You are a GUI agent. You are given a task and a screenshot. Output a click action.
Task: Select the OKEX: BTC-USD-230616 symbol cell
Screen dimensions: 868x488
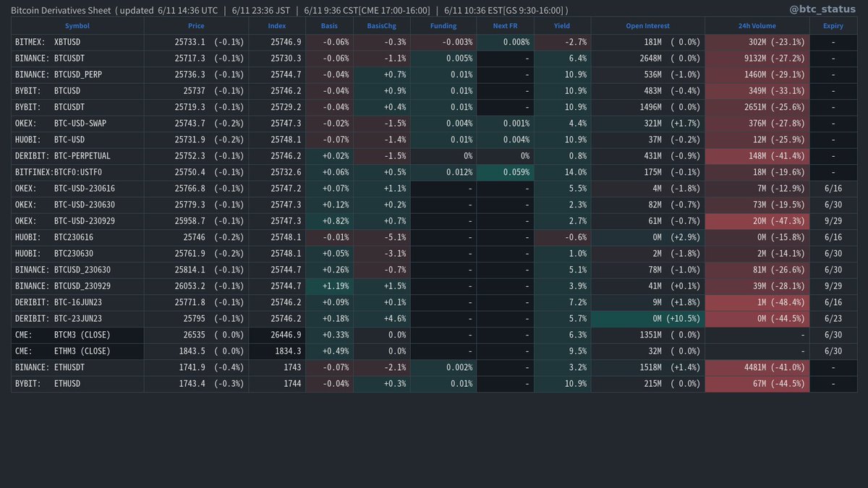click(77, 188)
